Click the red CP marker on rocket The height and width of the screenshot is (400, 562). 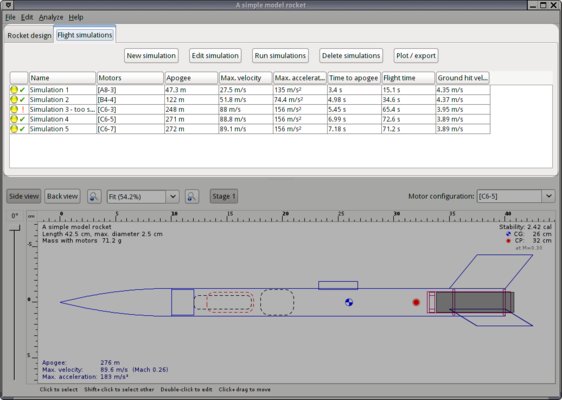pyautogui.click(x=416, y=302)
